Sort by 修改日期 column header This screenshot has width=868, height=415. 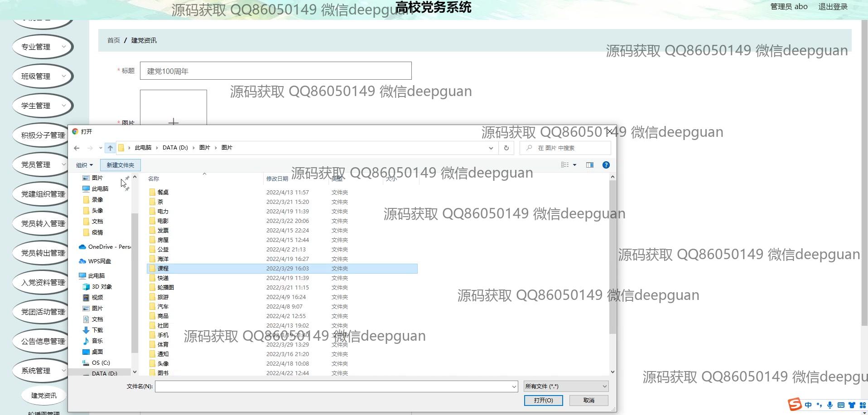277,179
